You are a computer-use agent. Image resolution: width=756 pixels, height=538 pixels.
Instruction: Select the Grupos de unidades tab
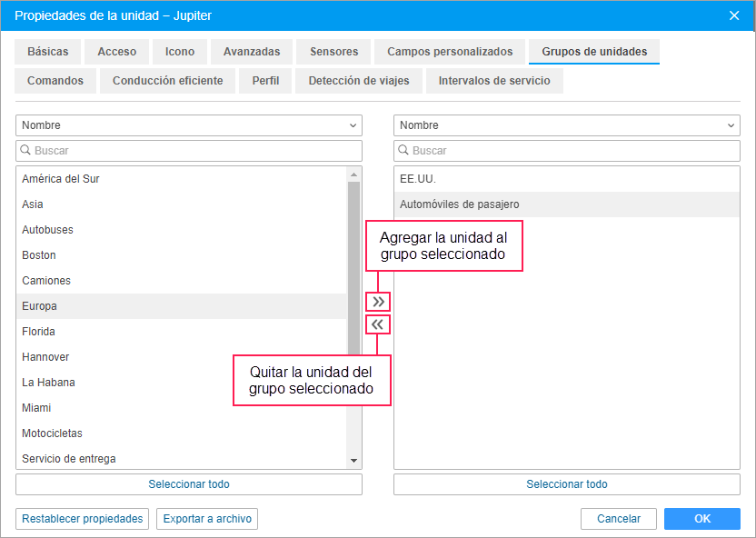pos(594,52)
